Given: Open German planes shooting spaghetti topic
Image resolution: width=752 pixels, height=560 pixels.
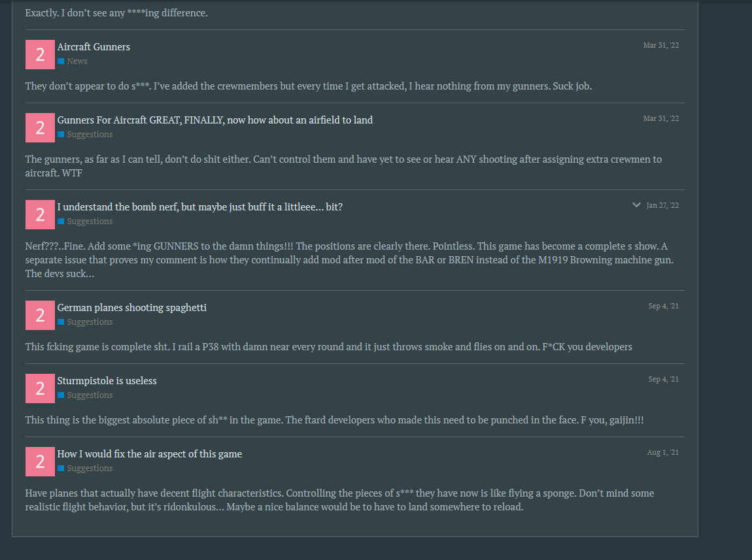Looking at the screenshot, I should (x=131, y=308).
